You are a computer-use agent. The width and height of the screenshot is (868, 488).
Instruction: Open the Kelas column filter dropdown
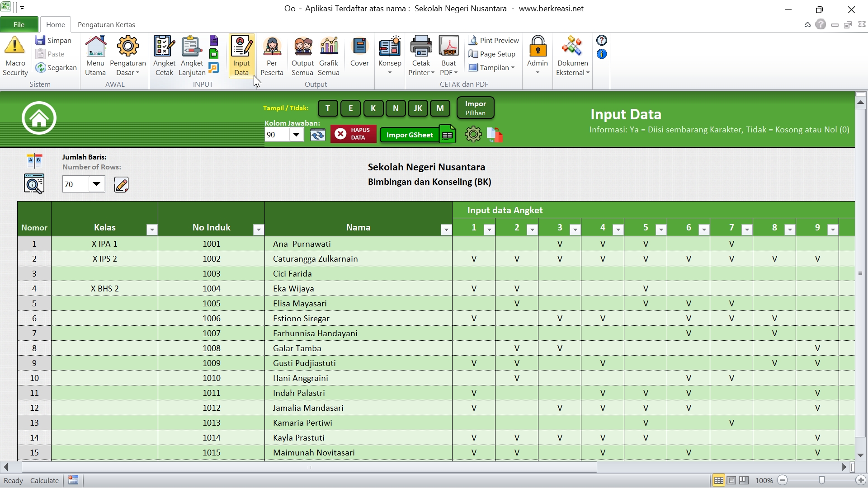(x=152, y=230)
